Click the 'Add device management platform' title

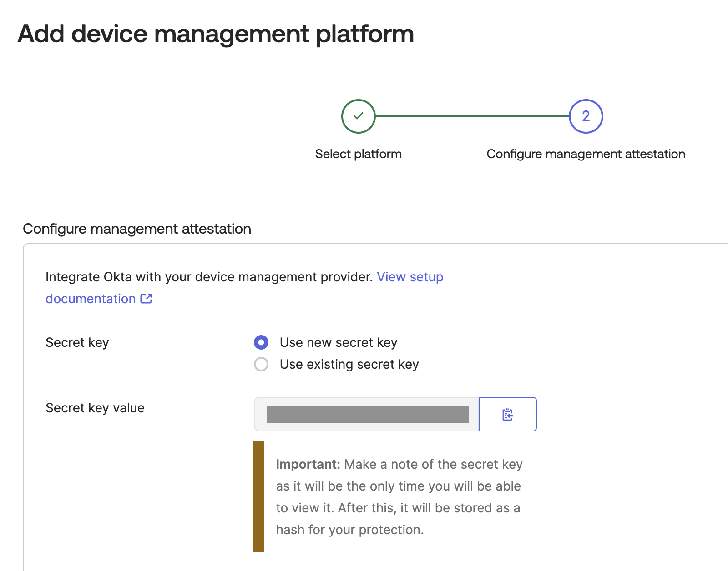pos(216,34)
